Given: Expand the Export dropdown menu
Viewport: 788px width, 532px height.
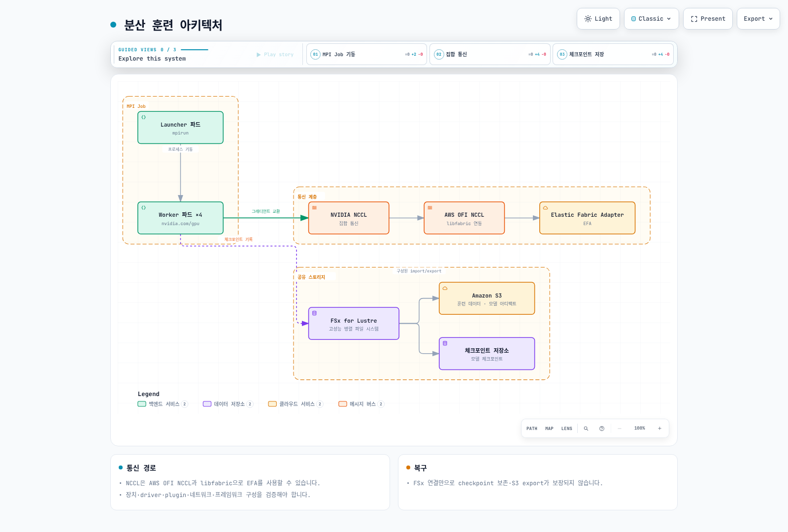Looking at the screenshot, I should (x=758, y=19).
